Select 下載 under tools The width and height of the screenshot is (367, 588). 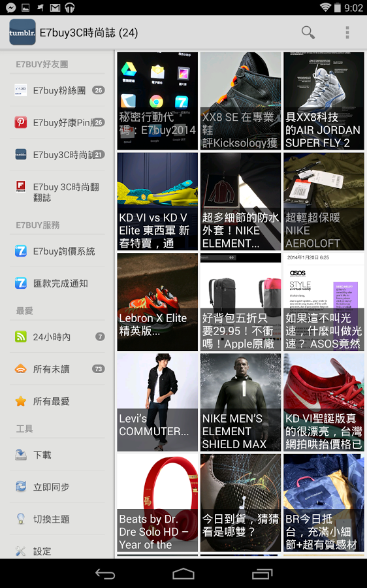click(57, 455)
